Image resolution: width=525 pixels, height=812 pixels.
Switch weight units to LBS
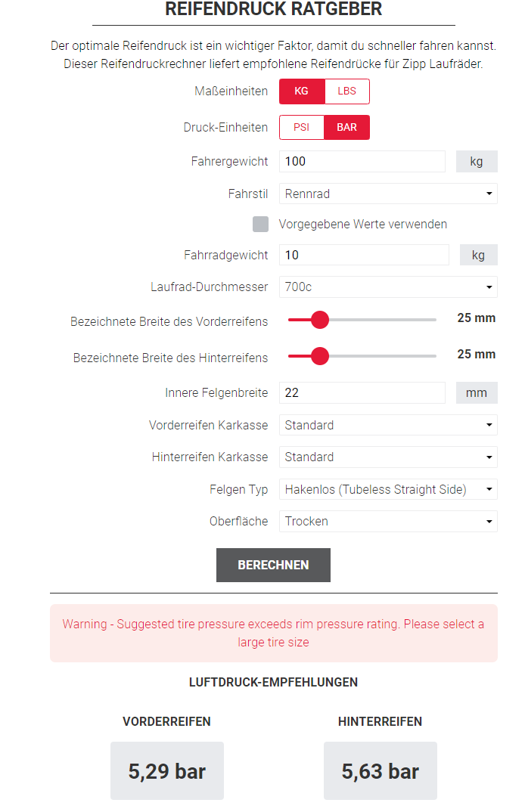point(346,91)
